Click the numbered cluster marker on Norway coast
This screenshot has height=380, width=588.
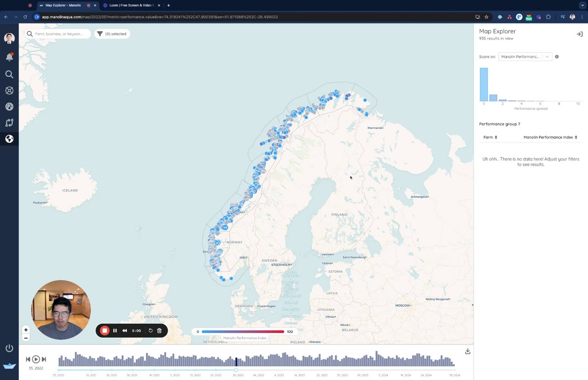[225, 227]
